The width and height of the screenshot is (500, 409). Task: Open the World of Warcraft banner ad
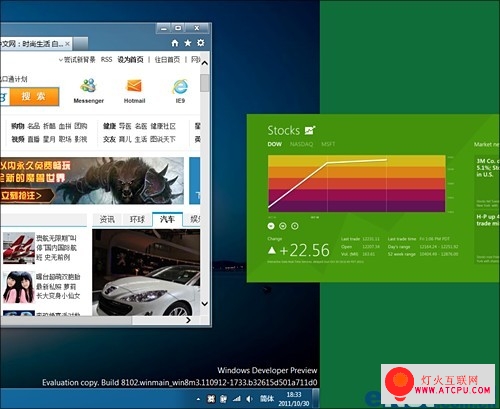[x=92, y=180]
